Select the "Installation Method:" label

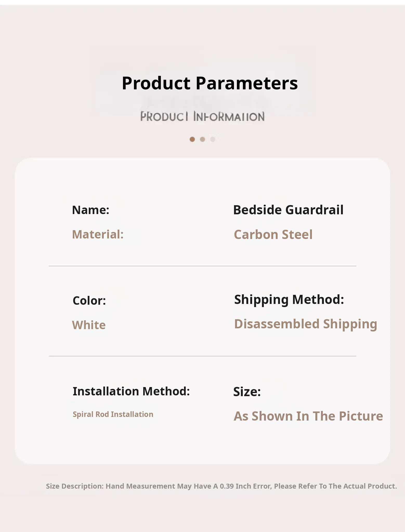pyautogui.click(x=131, y=391)
